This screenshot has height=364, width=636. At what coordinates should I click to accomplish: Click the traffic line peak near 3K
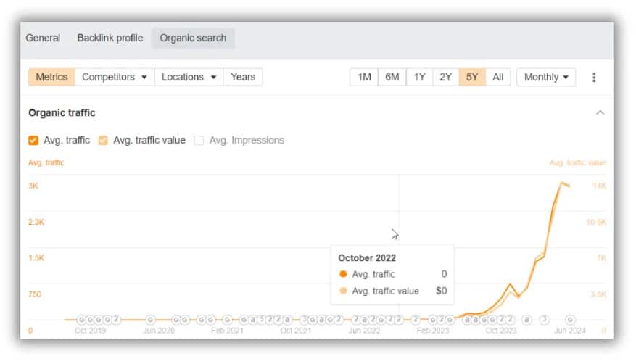click(x=562, y=183)
